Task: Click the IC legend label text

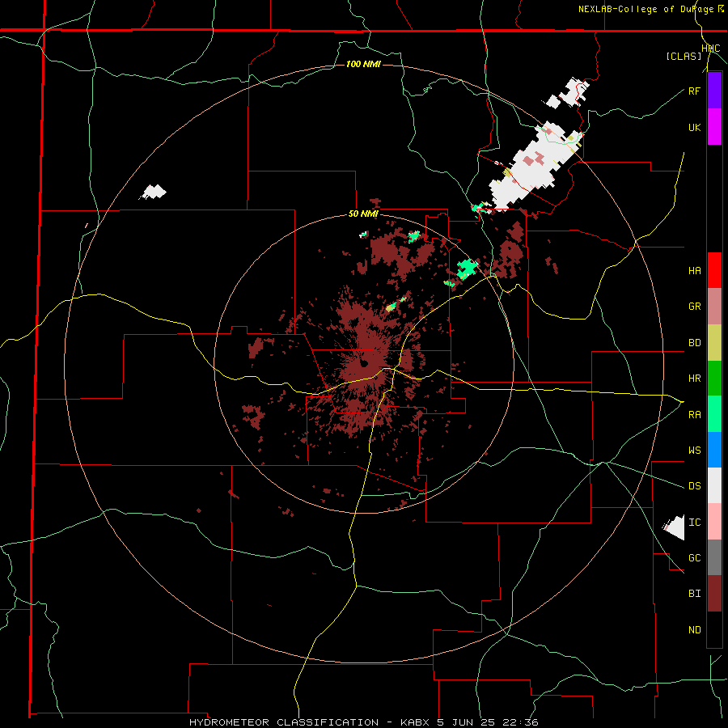Action: [694, 523]
